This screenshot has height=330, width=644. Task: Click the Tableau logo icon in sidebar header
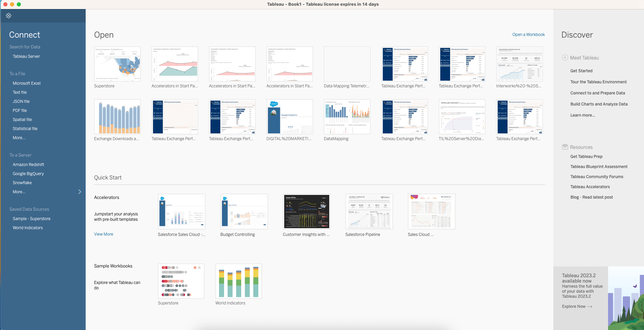click(9, 15)
